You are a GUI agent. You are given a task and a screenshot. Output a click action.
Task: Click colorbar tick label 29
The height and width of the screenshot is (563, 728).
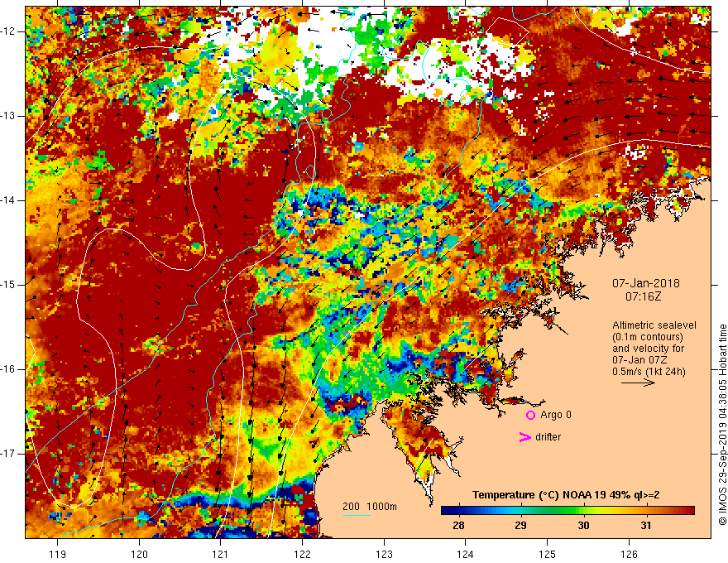click(x=521, y=526)
